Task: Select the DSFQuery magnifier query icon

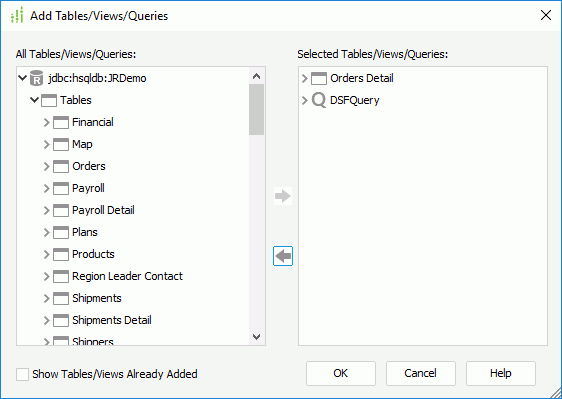Action: point(319,100)
